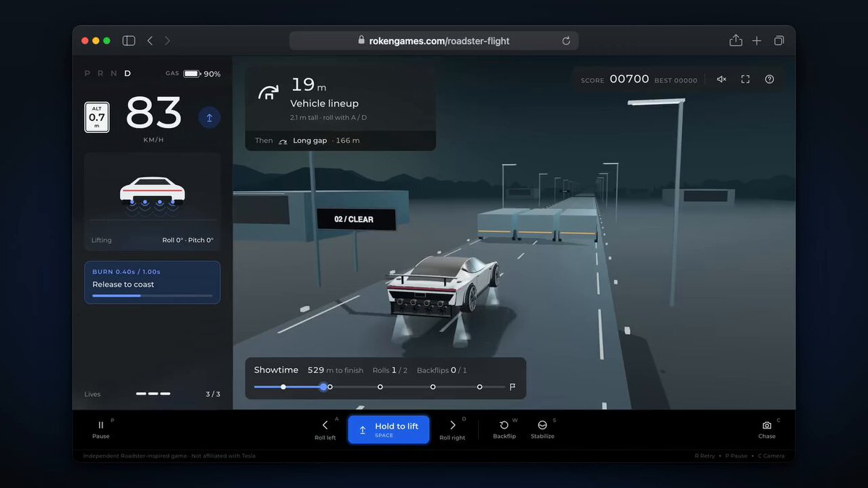
Task: Click the 529 m to finish text
Action: [x=336, y=370]
